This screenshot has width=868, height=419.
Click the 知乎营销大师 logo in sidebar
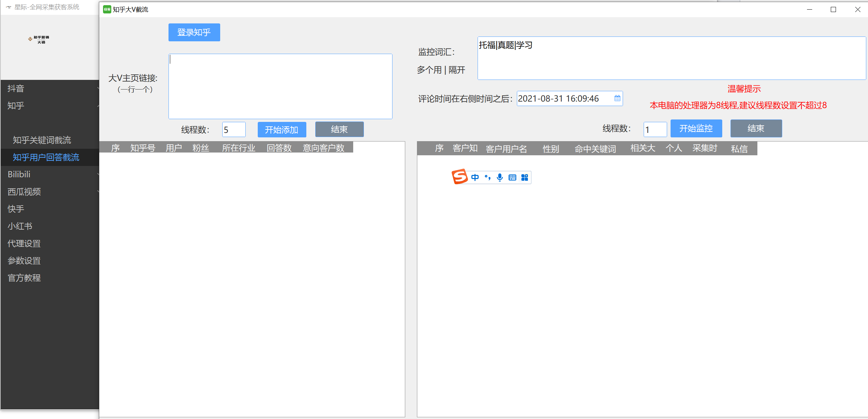point(39,39)
